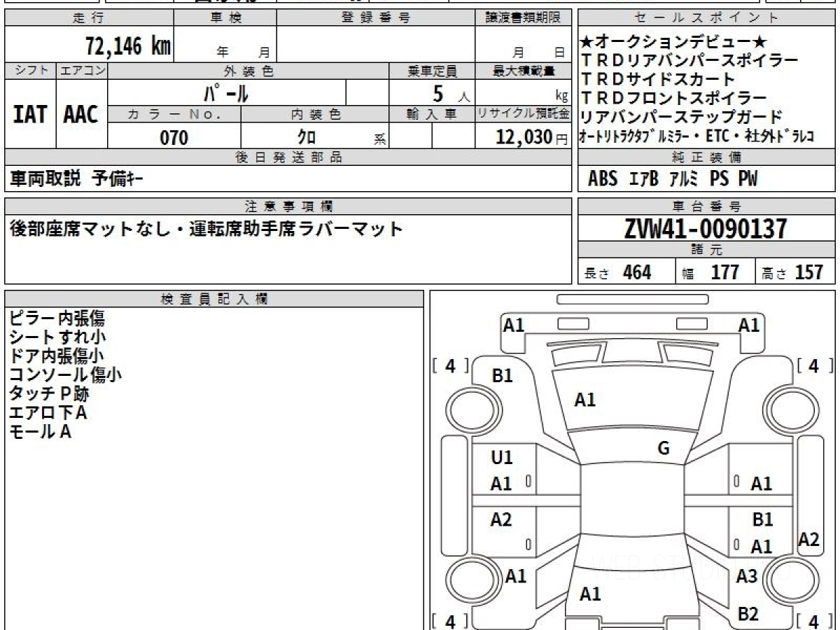Screen dimensions: 840x630
Task: Click the inspector note "シートすれ小"
Action: [57, 337]
